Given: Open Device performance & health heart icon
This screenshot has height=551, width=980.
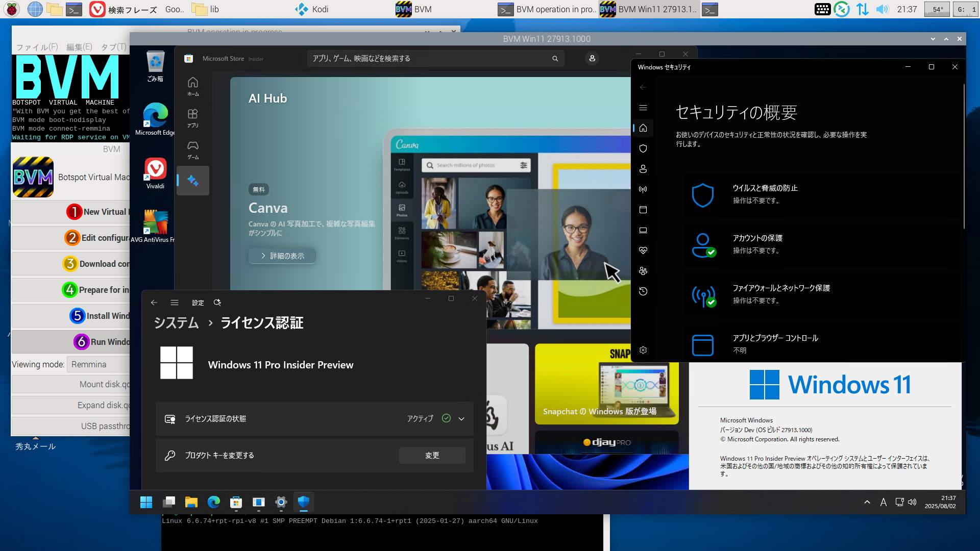Looking at the screenshot, I should click(x=643, y=251).
